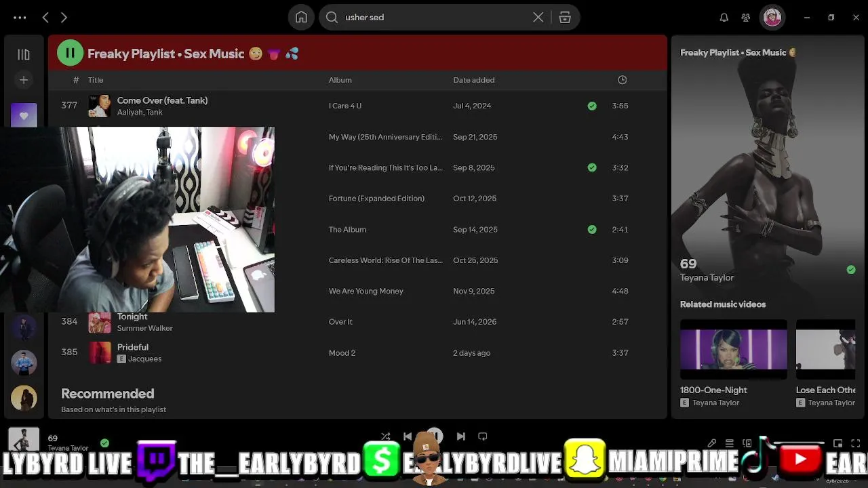Image resolution: width=868 pixels, height=488 pixels.
Task: Open artist Summer Walker
Action: (x=144, y=328)
